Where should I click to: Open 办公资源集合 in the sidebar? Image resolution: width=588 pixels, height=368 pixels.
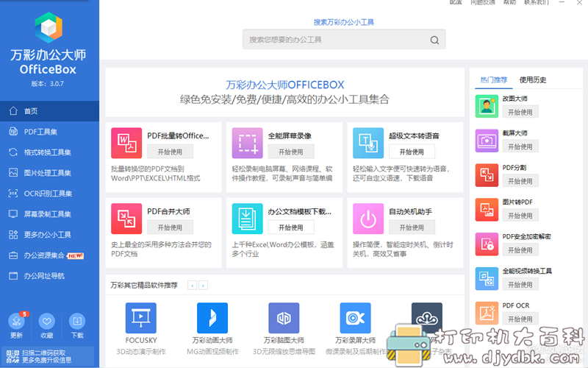[x=49, y=255]
